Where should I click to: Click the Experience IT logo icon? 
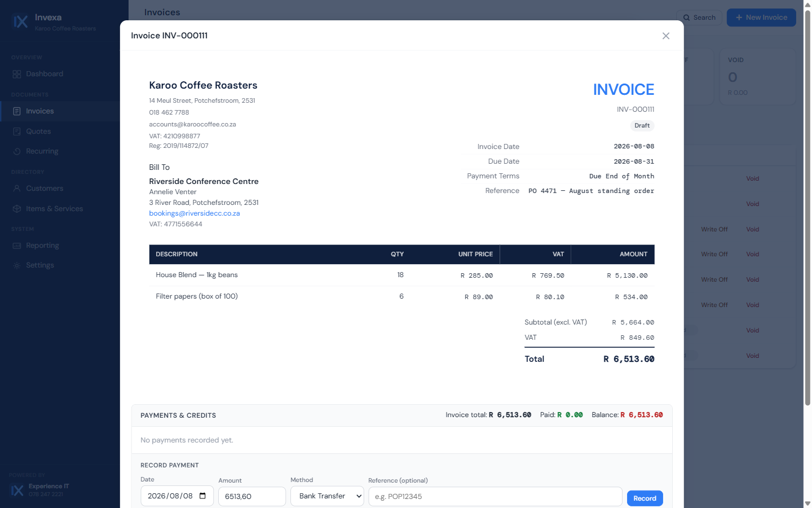tap(17, 490)
